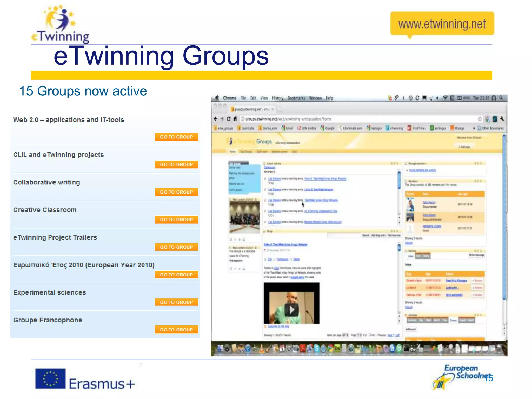Viewport: 532px width, 399px height.
Task: Go to the Groupe Francophone group
Action: click(x=176, y=330)
